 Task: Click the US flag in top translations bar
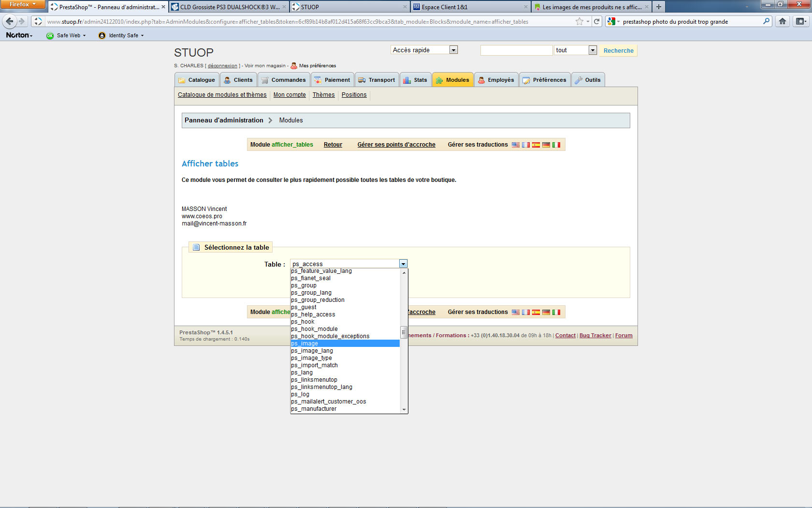(x=516, y=145)
